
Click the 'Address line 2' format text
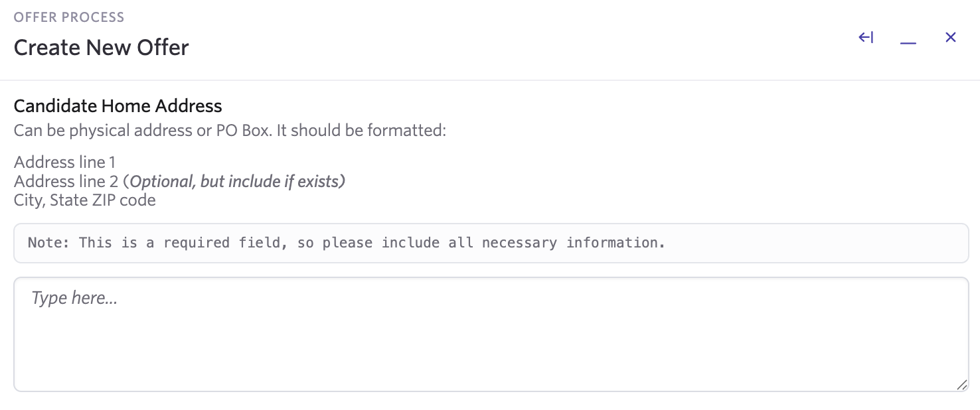pos(66,181)
